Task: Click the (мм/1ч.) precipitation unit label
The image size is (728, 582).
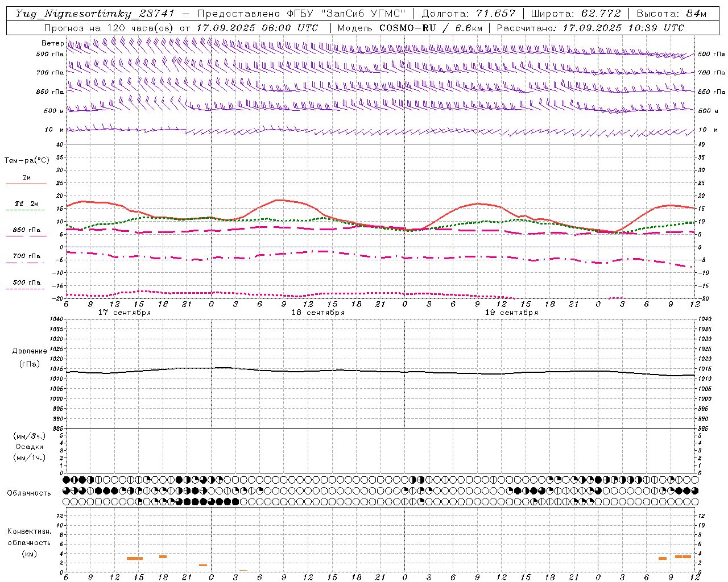Action: tap(30, 458)
